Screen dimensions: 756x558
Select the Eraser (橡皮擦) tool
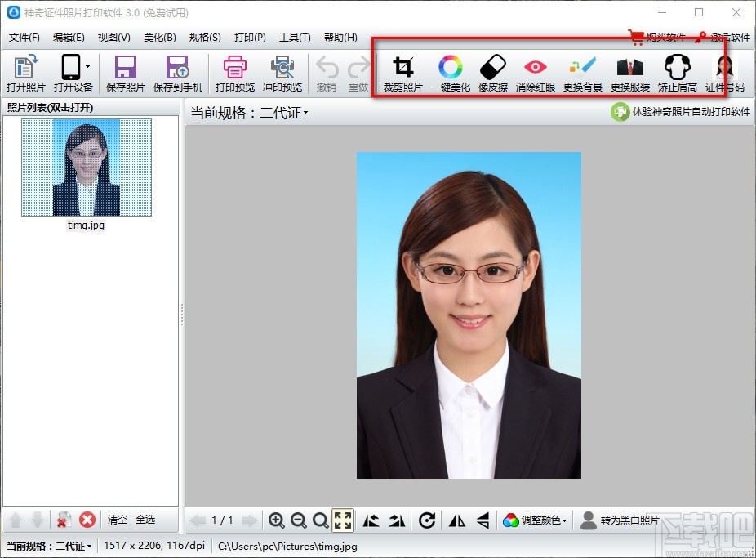point(493,74)
